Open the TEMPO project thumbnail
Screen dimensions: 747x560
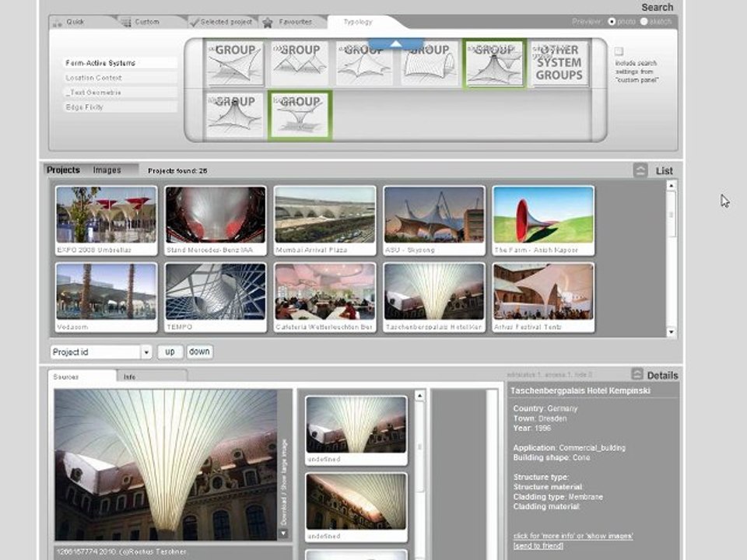click(216, 298)
